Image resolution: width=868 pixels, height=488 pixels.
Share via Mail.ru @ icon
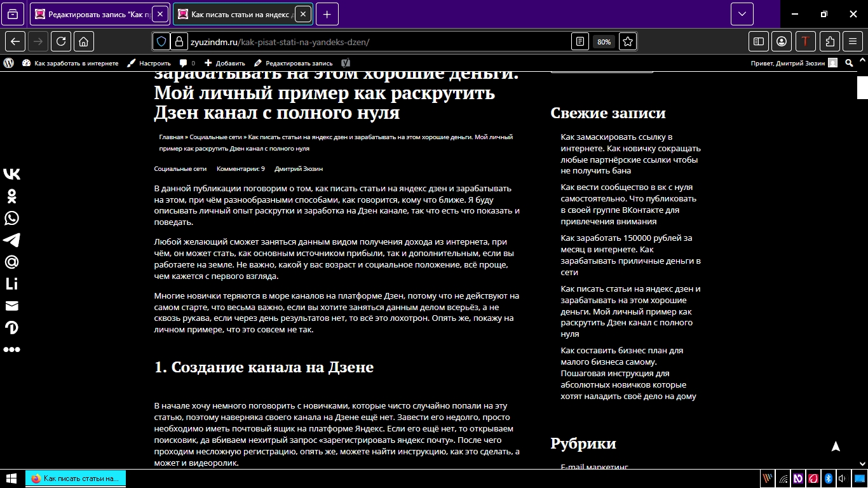pos(11,262)
